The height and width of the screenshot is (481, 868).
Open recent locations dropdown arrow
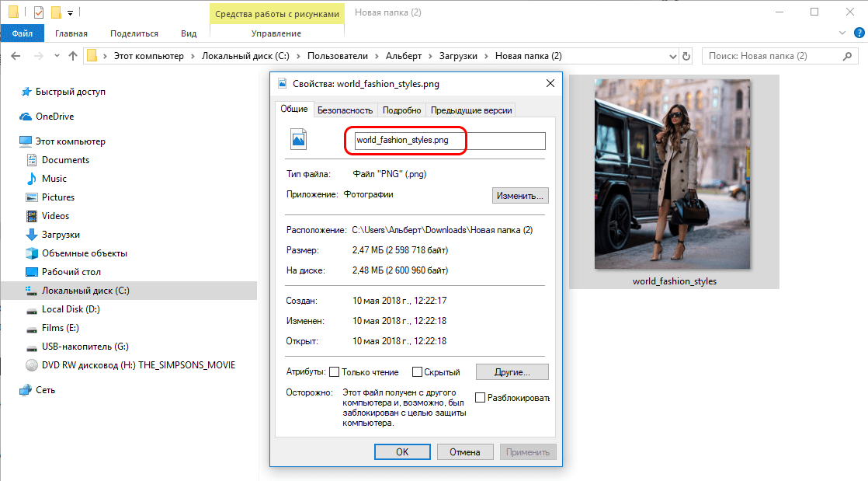pyautogui.click(x=57, y=56)
